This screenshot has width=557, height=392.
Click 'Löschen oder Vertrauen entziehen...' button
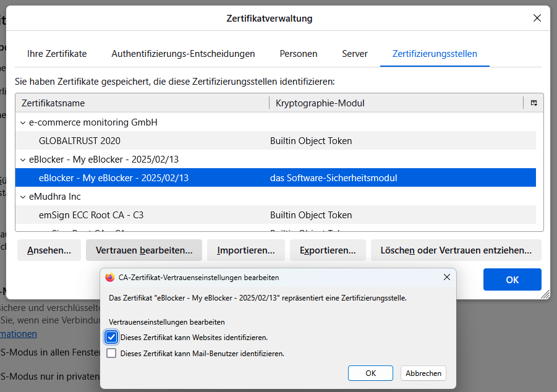(x=456, y=250)
